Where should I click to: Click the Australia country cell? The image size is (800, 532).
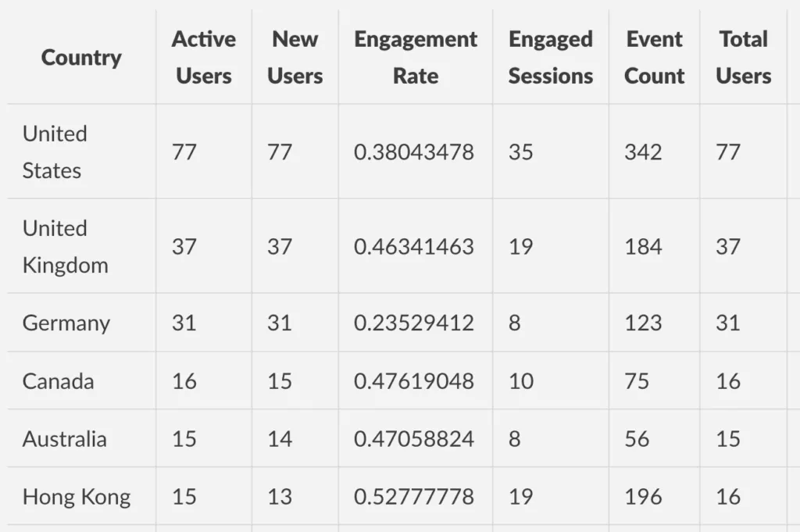pos(64,439)
